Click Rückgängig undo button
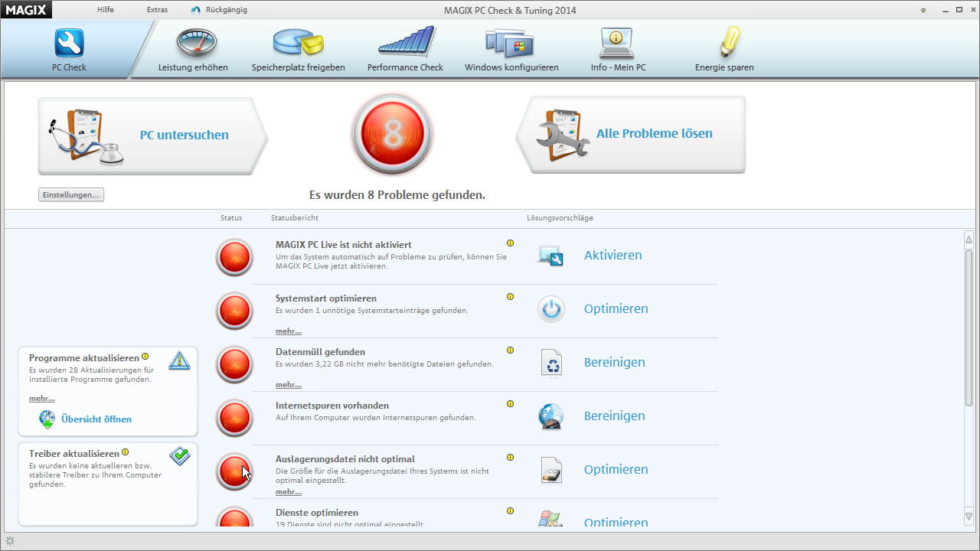The width and height of the screenshot is (980, 551). (220, 10)
